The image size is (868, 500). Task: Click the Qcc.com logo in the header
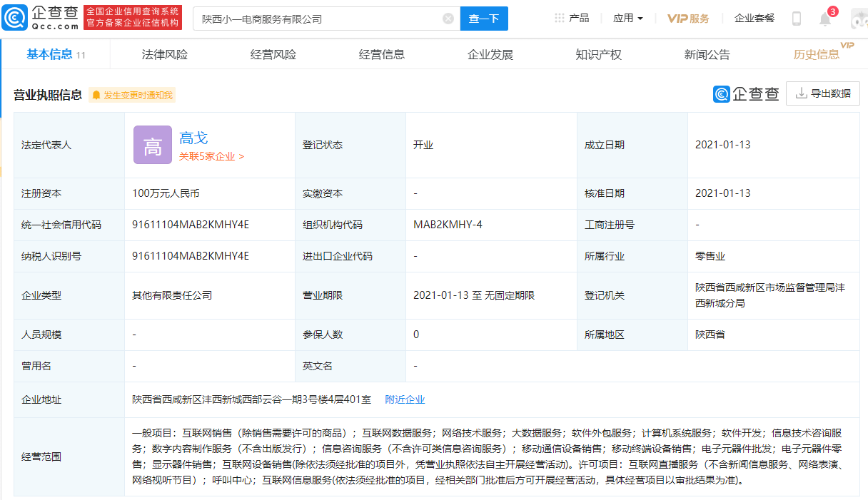[x=41, y=19]
